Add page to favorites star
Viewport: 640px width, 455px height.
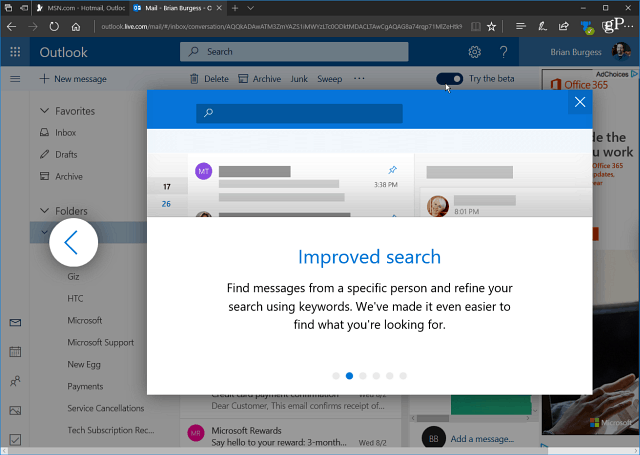click(x=491, y=27)
